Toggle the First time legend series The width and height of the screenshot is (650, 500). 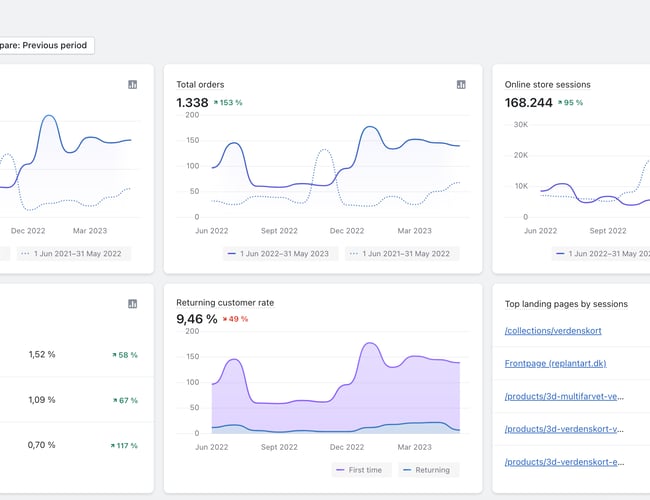pos(360,469)
